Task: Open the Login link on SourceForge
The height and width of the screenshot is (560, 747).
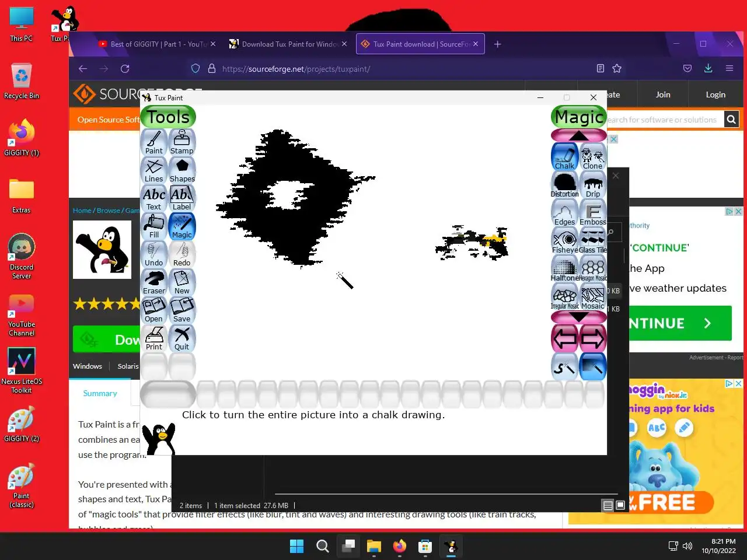Action: point(715,94)
